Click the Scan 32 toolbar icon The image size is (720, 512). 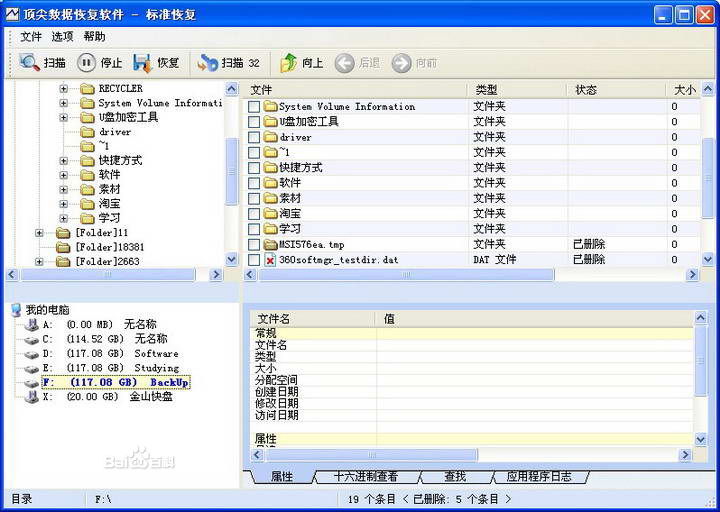[208, 63]
